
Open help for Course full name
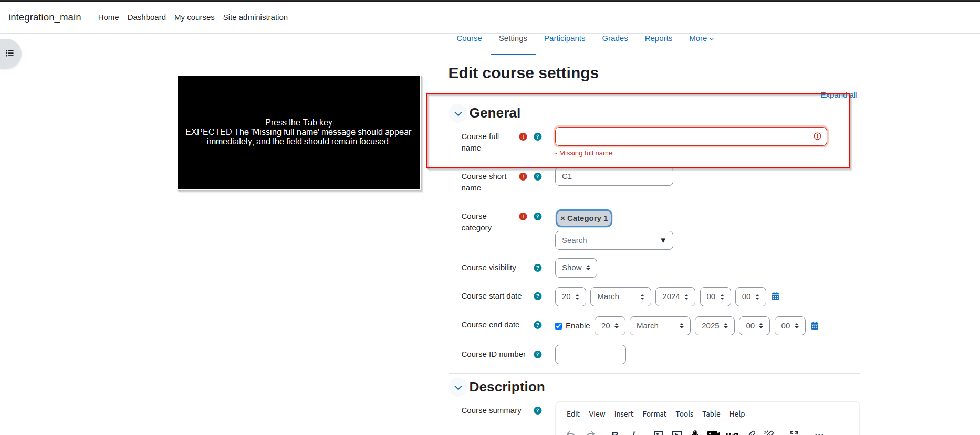tap(538, 136)
